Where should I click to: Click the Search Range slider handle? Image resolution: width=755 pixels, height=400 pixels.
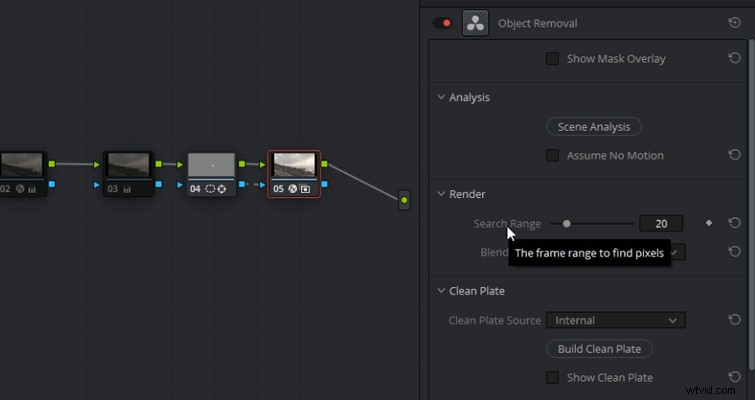(x=567, y=223)
